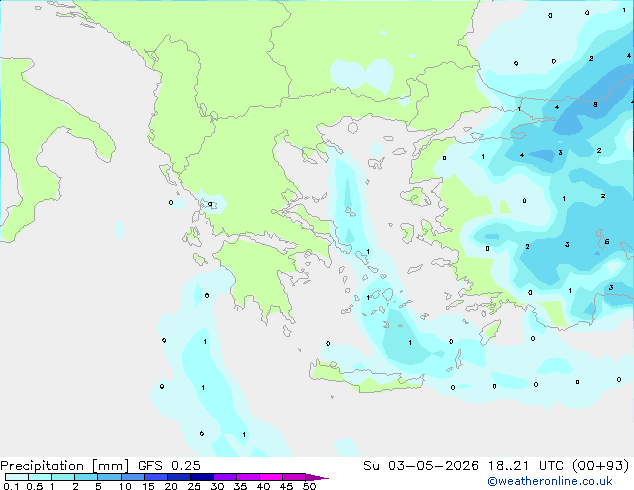Click the "(00+93)" forecast hour text
Viewport: 634px width, 490px height.
[x=600, y=466]
